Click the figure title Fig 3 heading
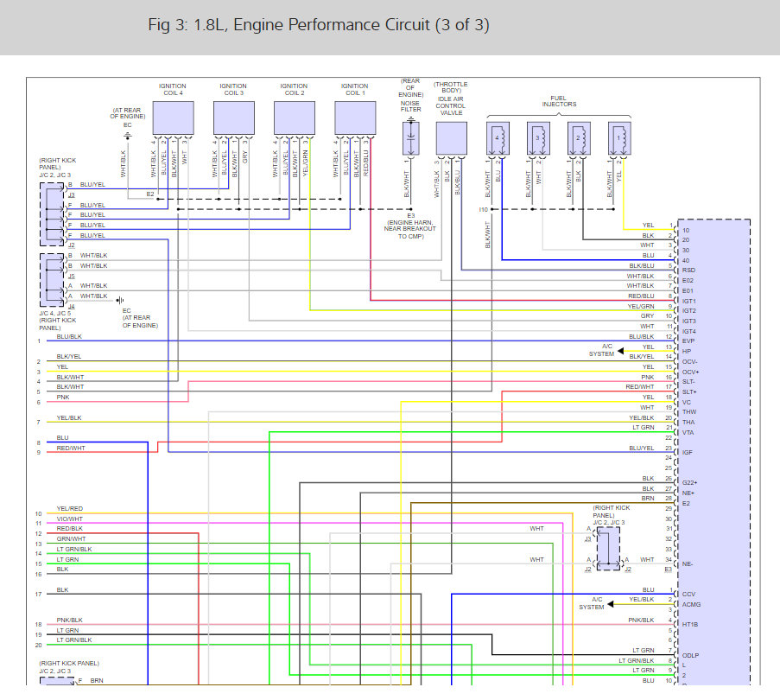 pos(319,25)
